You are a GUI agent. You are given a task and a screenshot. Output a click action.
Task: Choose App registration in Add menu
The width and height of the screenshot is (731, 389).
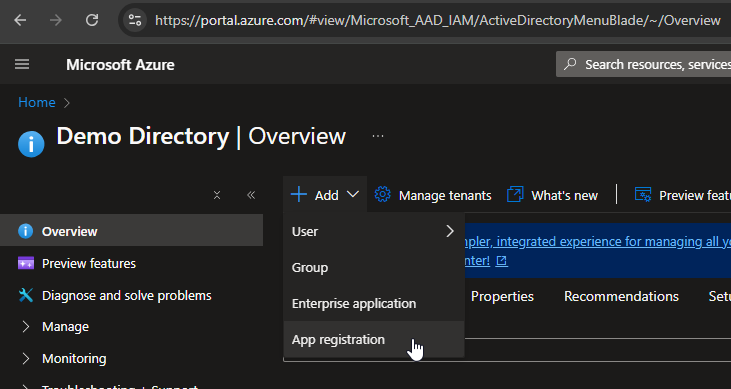coord(374,339)
